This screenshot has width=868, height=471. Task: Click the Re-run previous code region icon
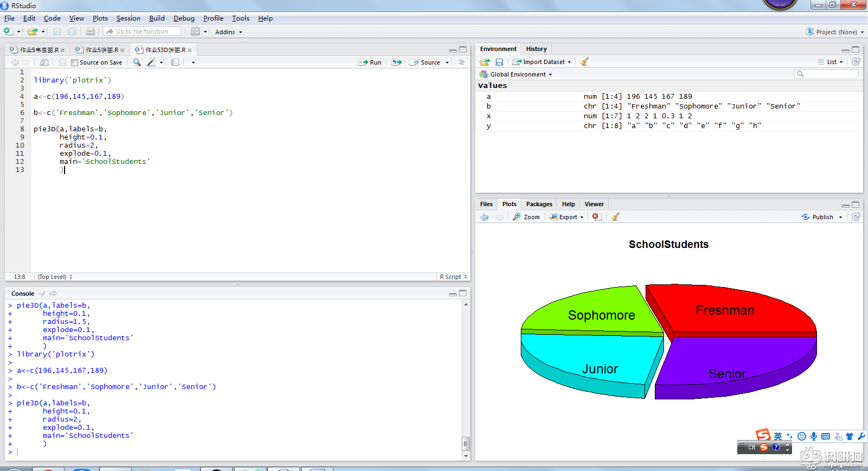tap(397, 62)
